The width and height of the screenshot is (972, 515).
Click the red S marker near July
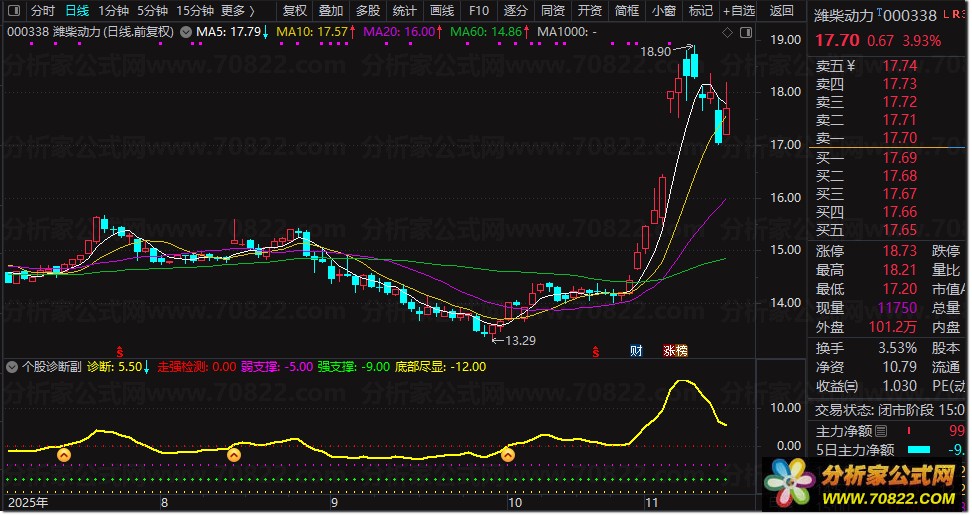[120, 352]
